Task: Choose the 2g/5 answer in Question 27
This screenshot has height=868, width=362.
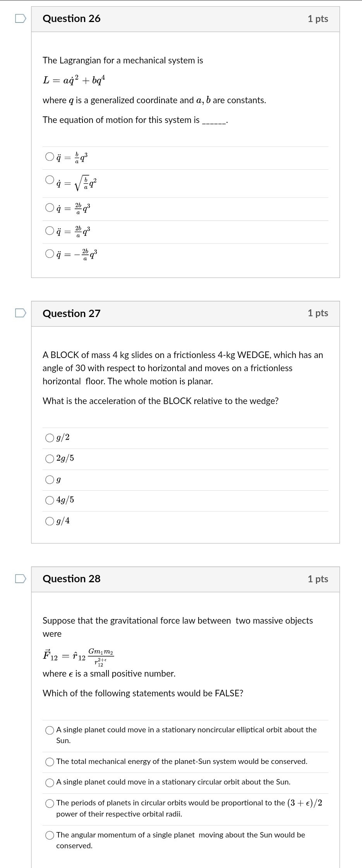Action: 49,459
